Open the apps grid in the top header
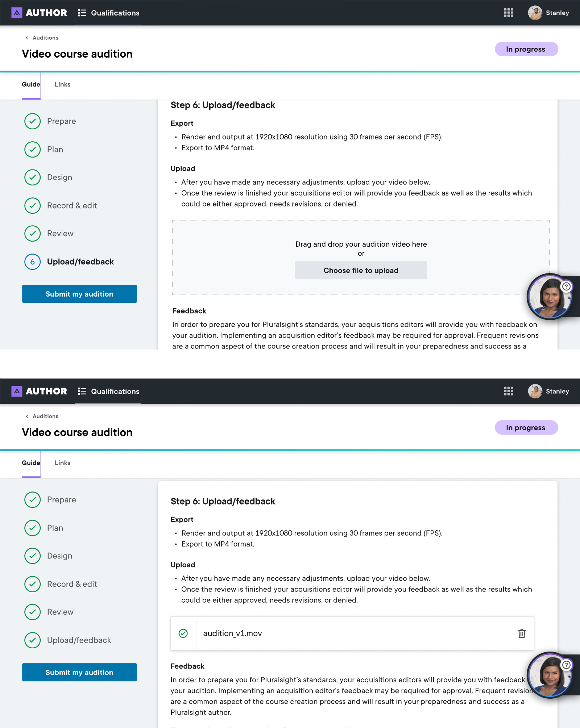Viewport: 580px width, 728px height. [x=509, y=13]
